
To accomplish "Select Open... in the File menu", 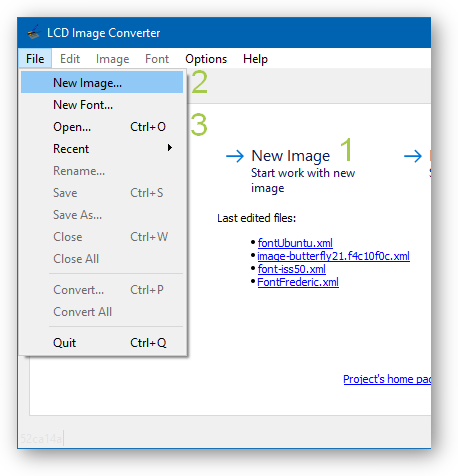I will [102, 127].
